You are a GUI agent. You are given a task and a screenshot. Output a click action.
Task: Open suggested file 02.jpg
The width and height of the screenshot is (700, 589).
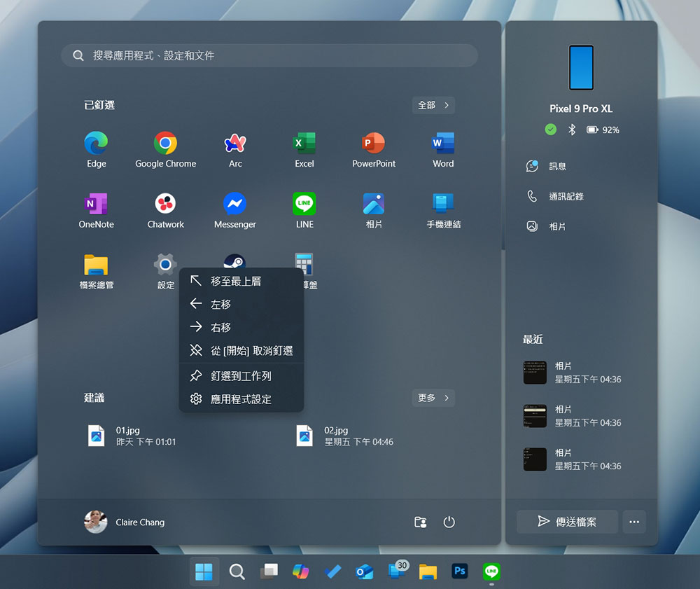point(344,436)
